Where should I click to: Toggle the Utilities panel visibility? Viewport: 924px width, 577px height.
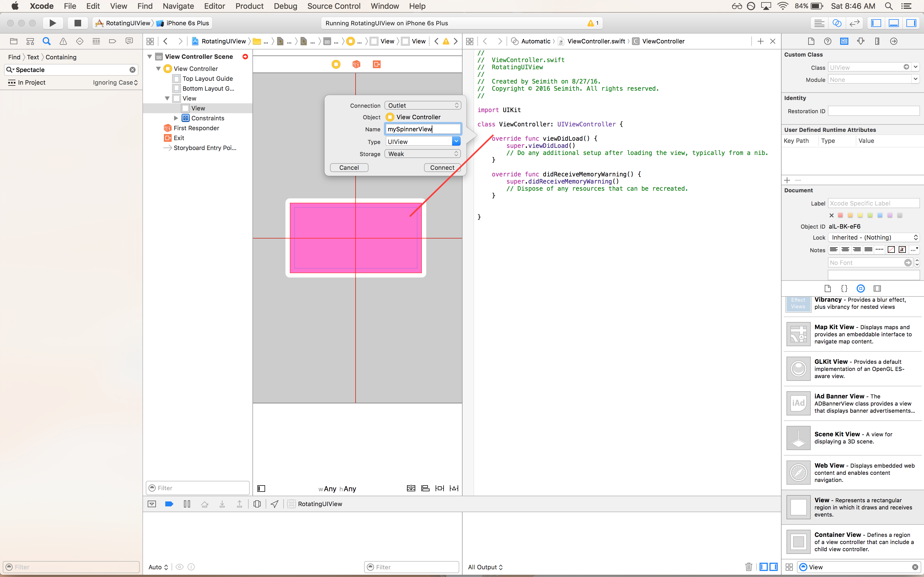coord(911,23)
